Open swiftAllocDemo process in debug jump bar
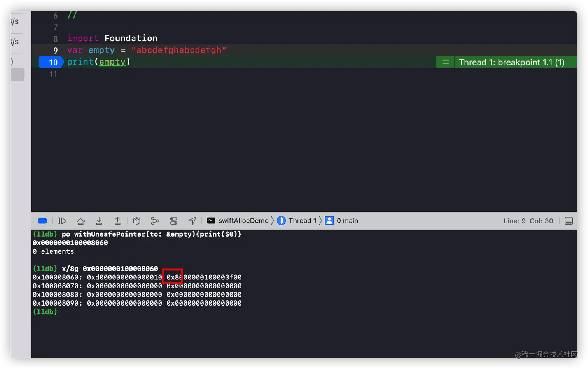Viewport: 588px width, 369px height. [238, 221]
